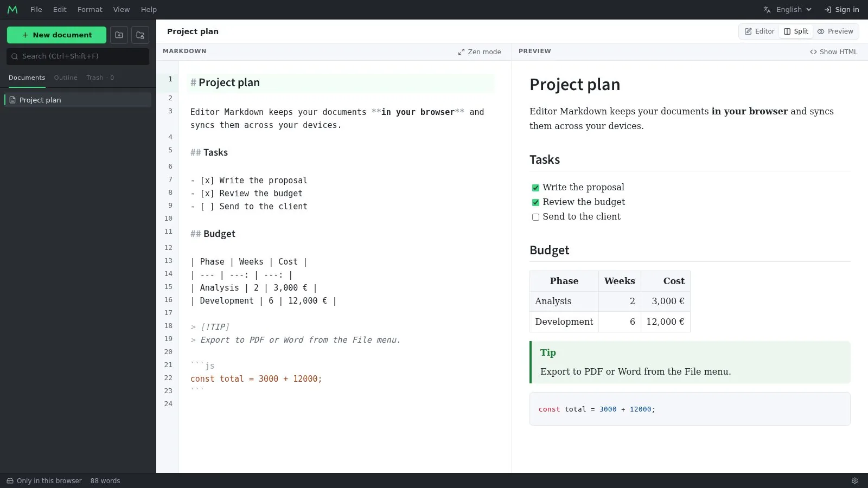Enter Zen mode
This screenshot has width=868, height=488.
coord(480,52)
